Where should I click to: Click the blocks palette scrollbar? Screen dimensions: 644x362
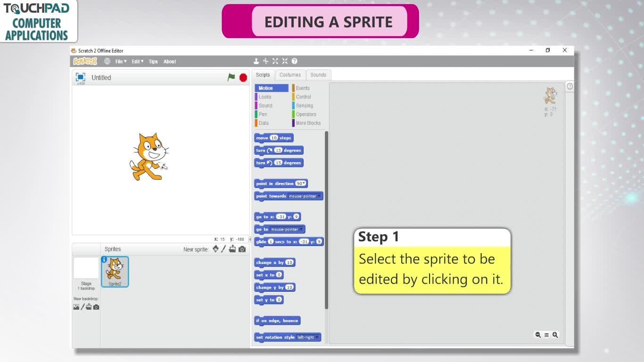pos(326,220)
